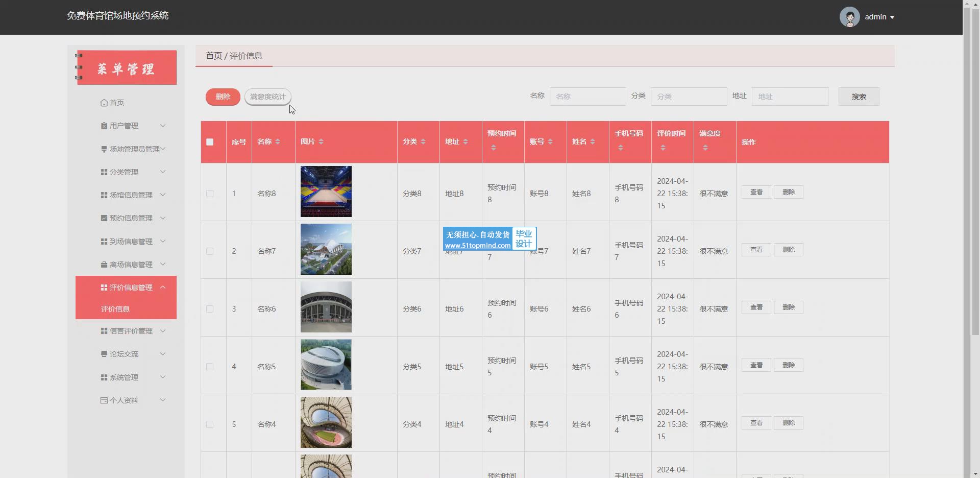Expand 论坛交流 chevron
The height and width of the screenshot is (478, 980).
point(163,354)
